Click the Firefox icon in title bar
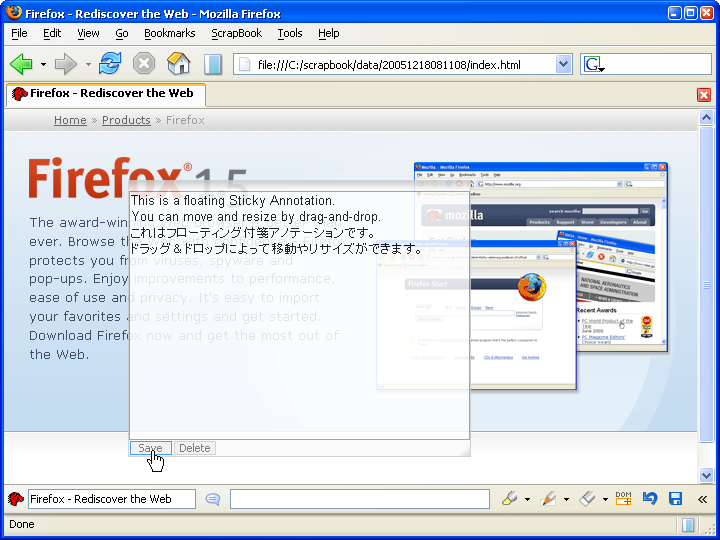 13,13
